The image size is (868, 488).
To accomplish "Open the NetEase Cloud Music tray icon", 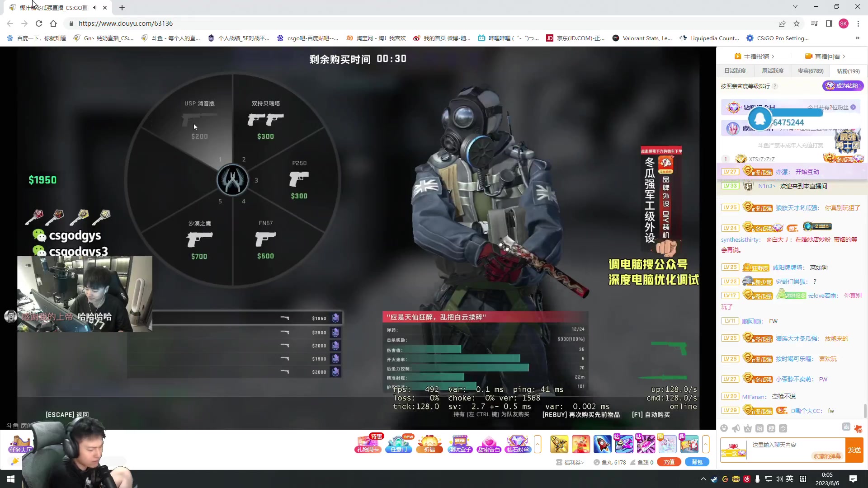I will (x=747, y=479).
